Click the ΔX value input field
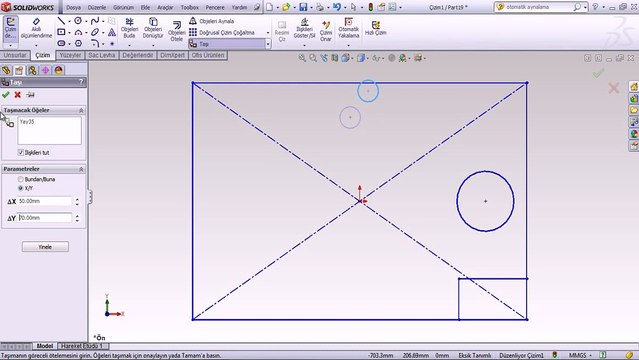The width and height of the screenshot is (639, 360). click(45, 201)
